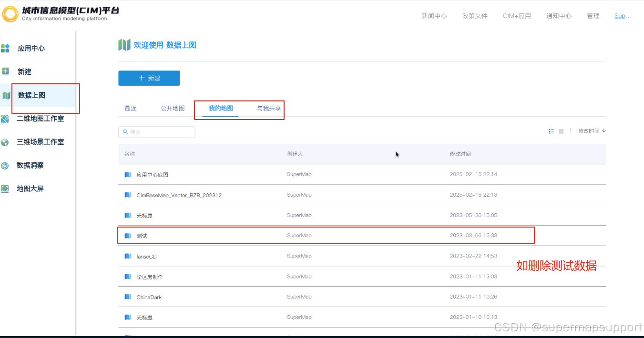Open 应用中心 from the sidebar
The width and height of the screenshot is (644, 338).
click(31, 48)
